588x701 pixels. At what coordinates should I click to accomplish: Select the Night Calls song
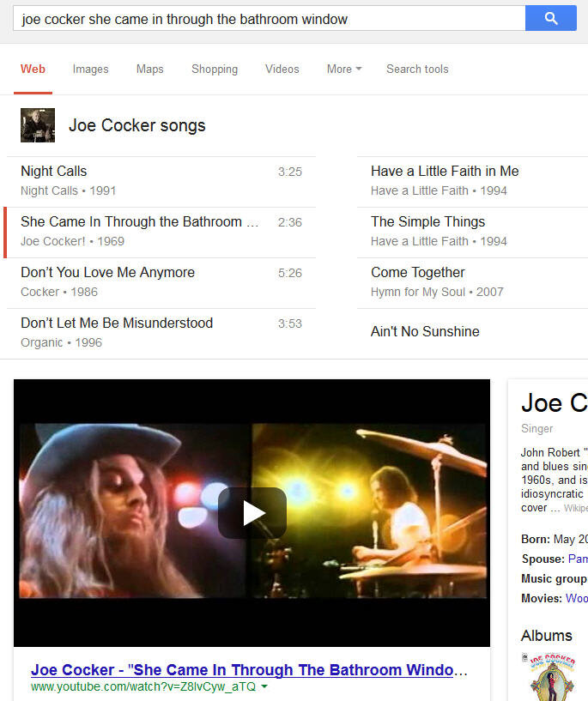click(x=161, y=182)
